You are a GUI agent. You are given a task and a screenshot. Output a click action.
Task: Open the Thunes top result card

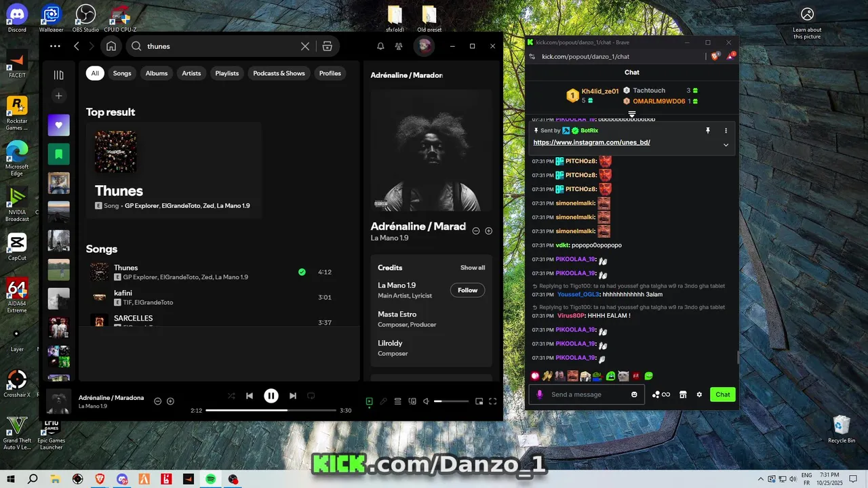point(174,171)
